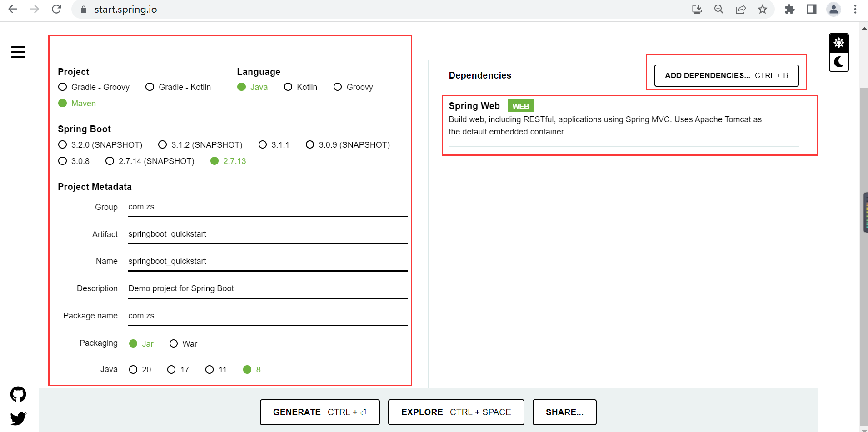The image size is (868, 432).
Task: Click the Name input field
Action: pos(268,262)
